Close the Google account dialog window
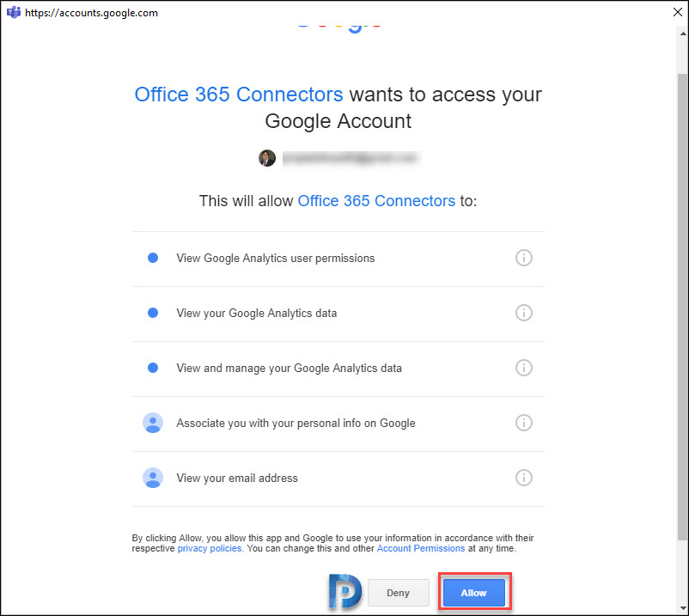689x616 pixels. pyautogui.click(x=678, y=12)
